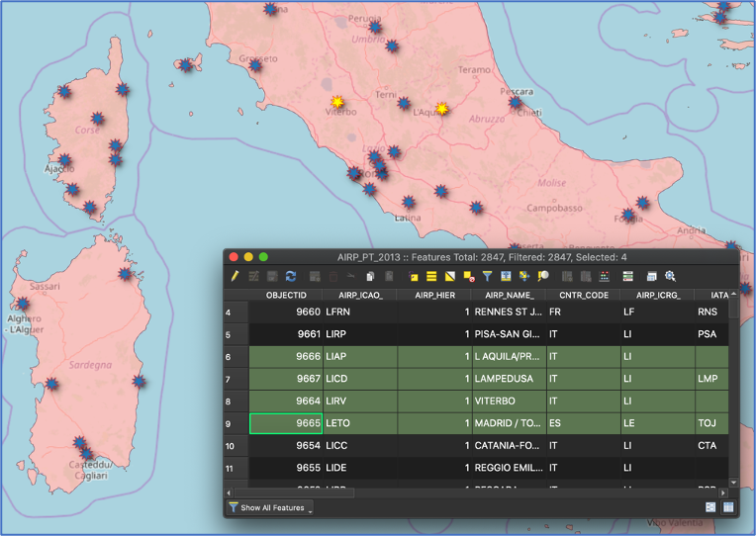Open the conditional formatting panel

628,277
